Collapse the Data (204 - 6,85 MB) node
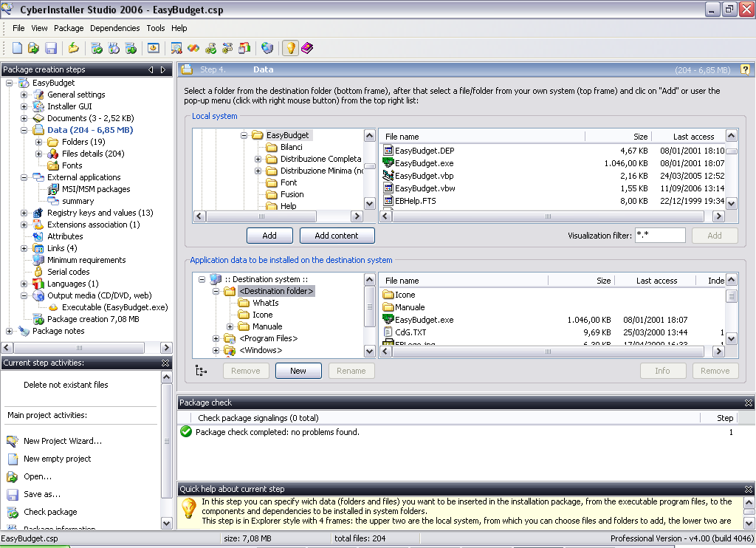The image size is (756, 548). point(24,130)
